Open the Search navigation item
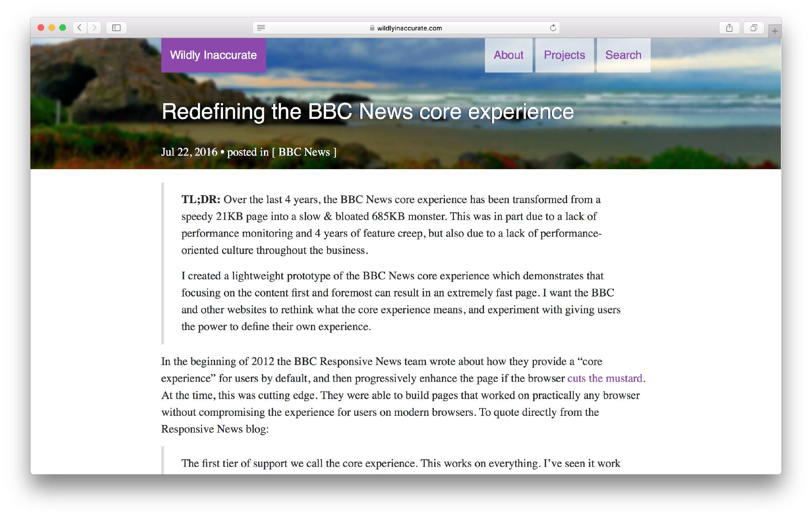The width and height of the screenshot is (812, 518). point(624,55)
